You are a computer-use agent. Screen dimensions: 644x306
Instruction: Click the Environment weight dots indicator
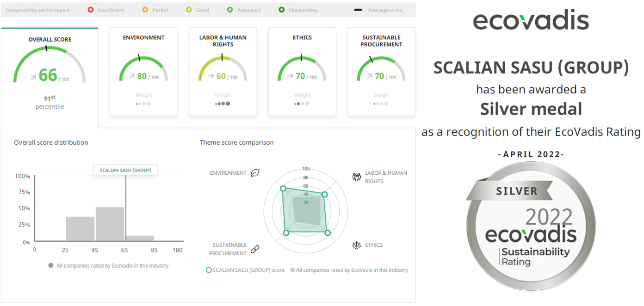[x=143, y=104]
